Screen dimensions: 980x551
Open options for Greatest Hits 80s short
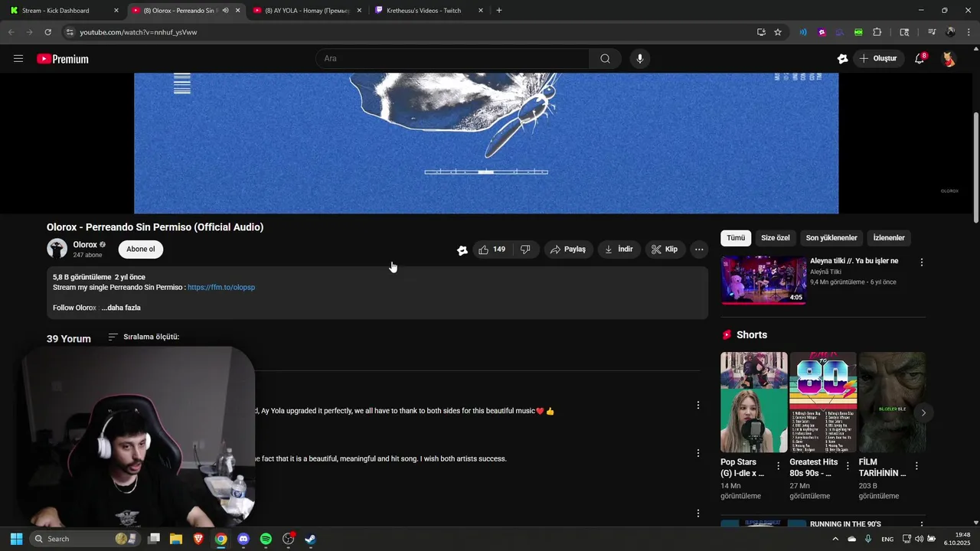click(x=848, y=466)
